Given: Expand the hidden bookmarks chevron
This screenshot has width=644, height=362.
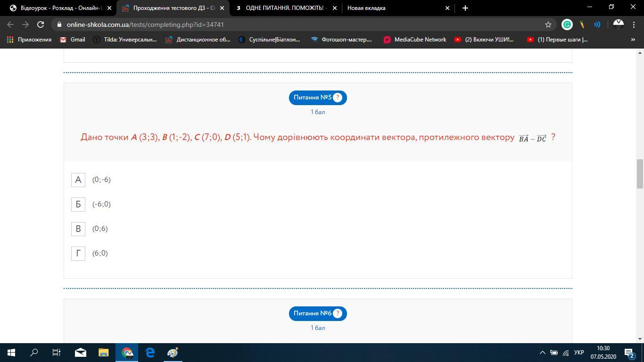Looking at the screenshot, I should [633, 40].
